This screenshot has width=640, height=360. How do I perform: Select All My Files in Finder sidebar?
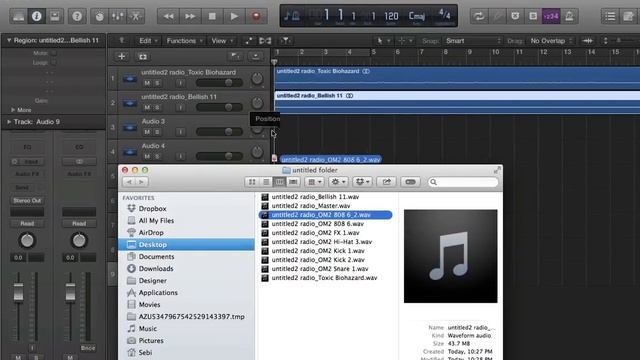point(156,220)
